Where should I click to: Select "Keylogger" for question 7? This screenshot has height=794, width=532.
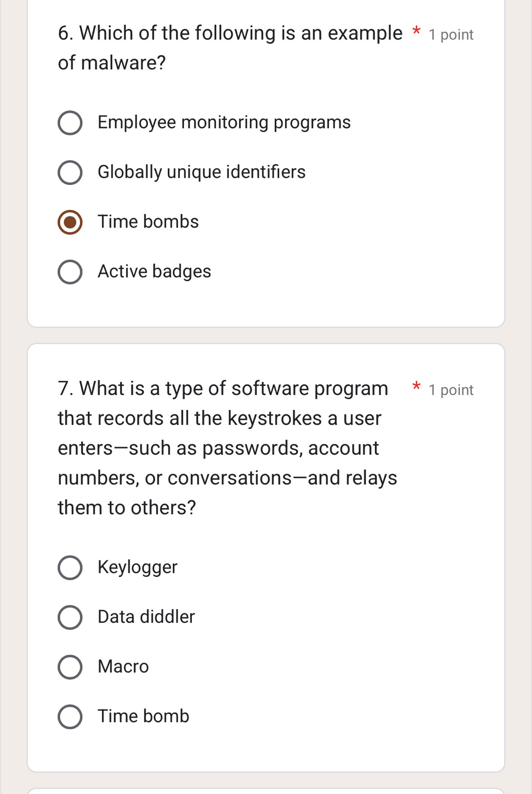(x=70, y=568)
